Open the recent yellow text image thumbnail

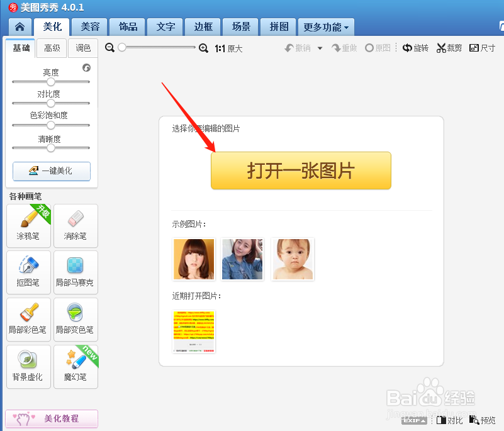coord(194,332)
